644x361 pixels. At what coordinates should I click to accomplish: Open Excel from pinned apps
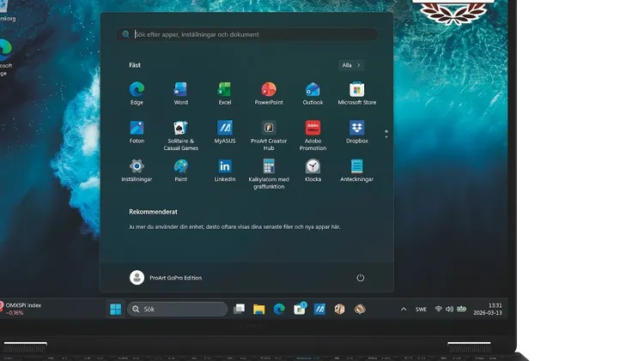(x=225, y=93)
